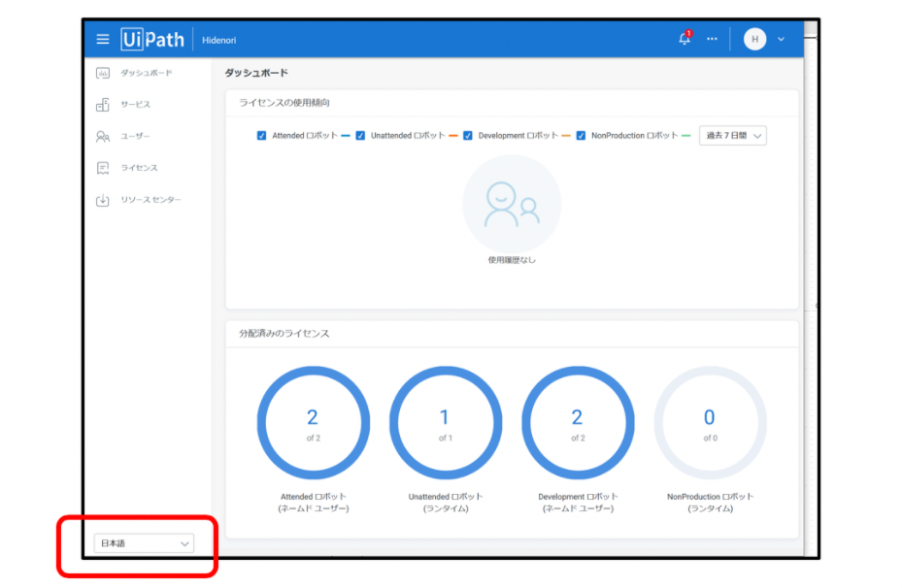Open ライセンス in the sidebar
902x588 pixels.
pos(139,169)
